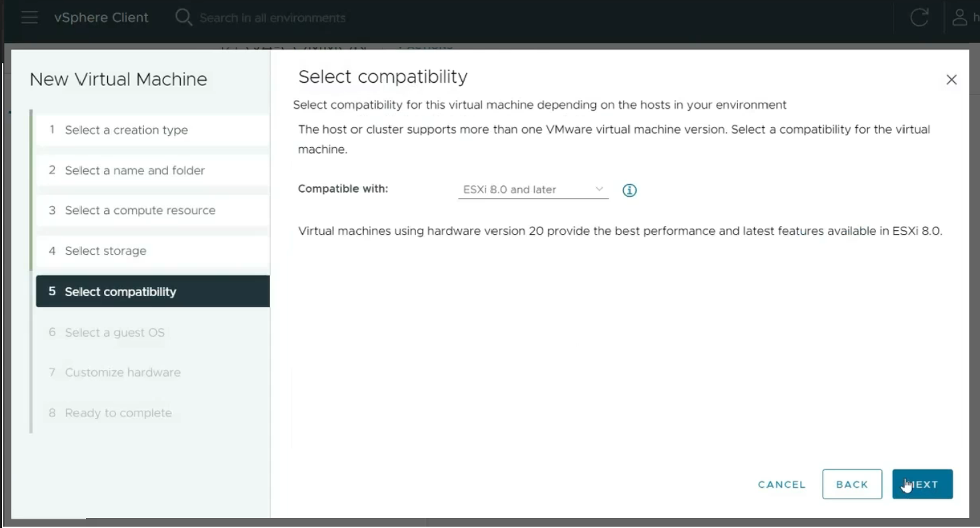Screen dimensions: 980x528
Task: Click the refresh icon in header
Action: coord(919,17)
